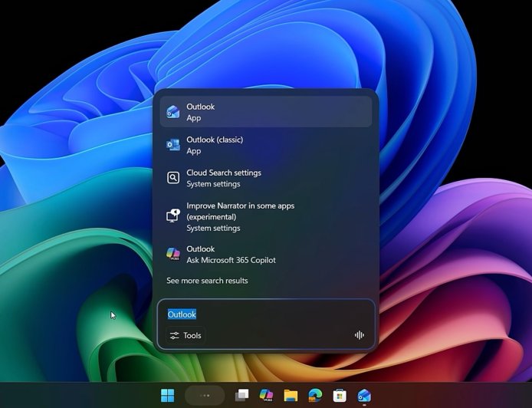This screenshot has width=532, height=408.
Task: Launch Microsoft Edge from the taskbar
Action: click(315, 395)
